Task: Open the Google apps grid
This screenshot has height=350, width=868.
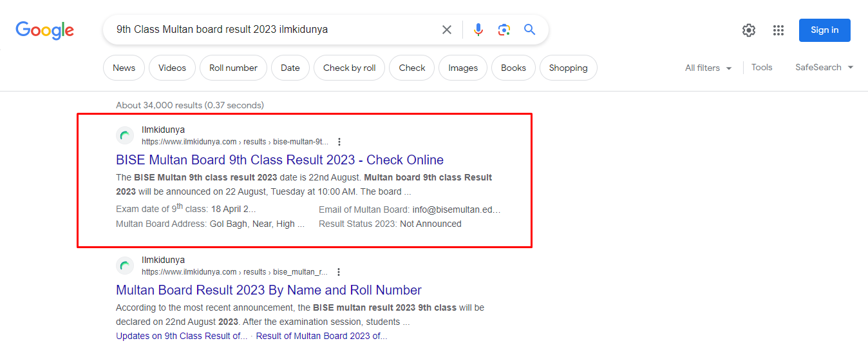Action: pos(778,30)
